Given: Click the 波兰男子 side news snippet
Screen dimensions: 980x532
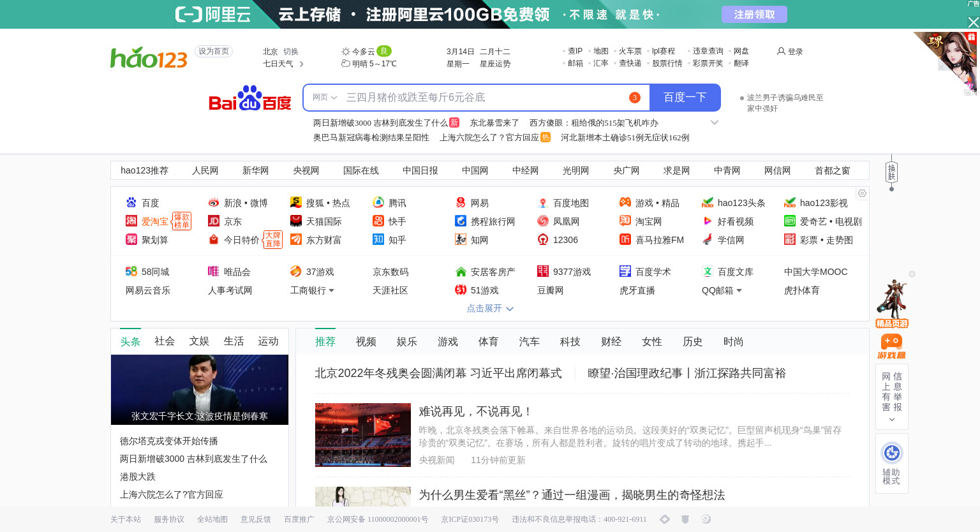Looking at the screenshot, I should (785, 103).
